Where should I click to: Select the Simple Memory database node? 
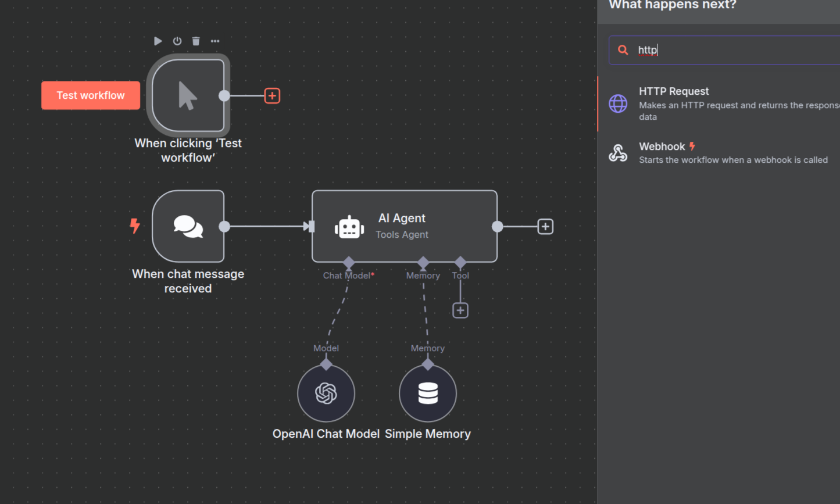coord(428,394)
